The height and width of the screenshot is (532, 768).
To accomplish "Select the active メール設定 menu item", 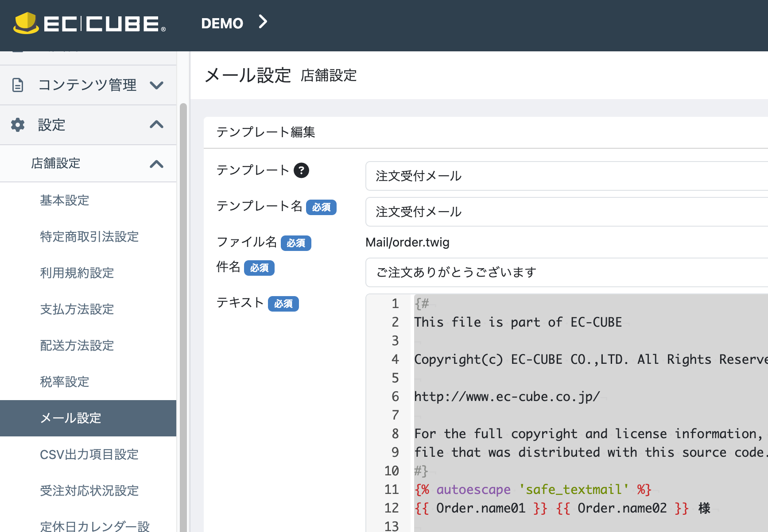I will pos(88,418).
